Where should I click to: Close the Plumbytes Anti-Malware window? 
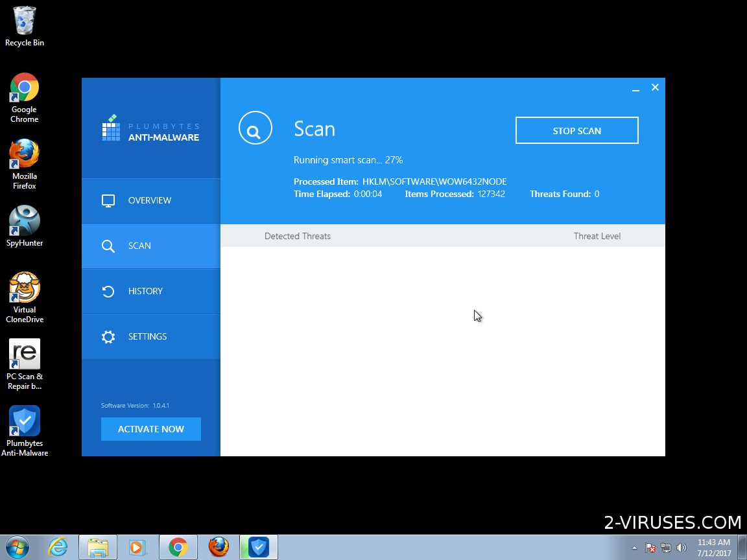pyautogui.click(x=655, y=87)
